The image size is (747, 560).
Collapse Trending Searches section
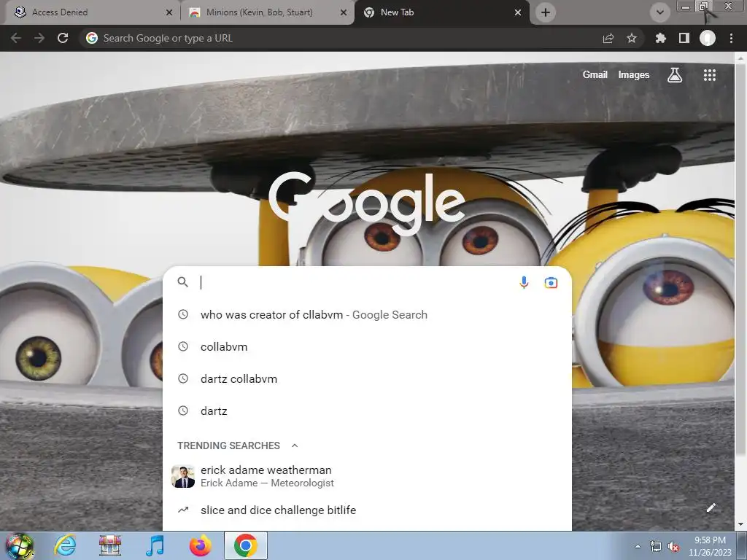coord(295,446)
